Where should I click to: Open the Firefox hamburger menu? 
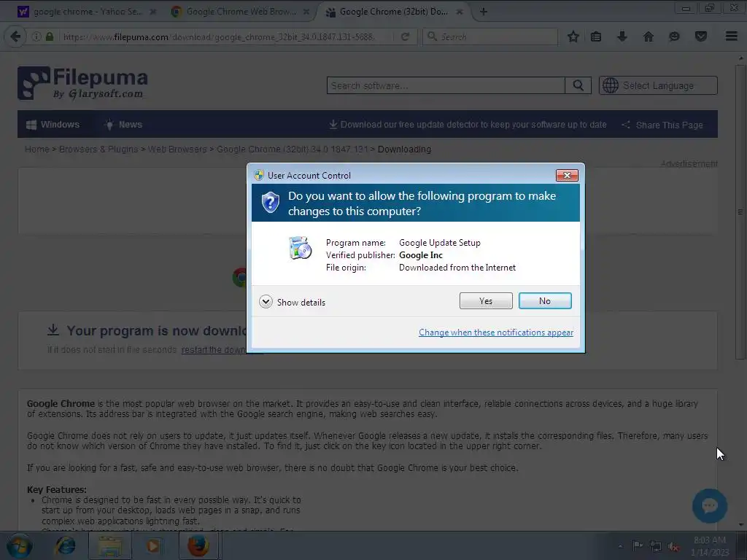pos(731,36)
